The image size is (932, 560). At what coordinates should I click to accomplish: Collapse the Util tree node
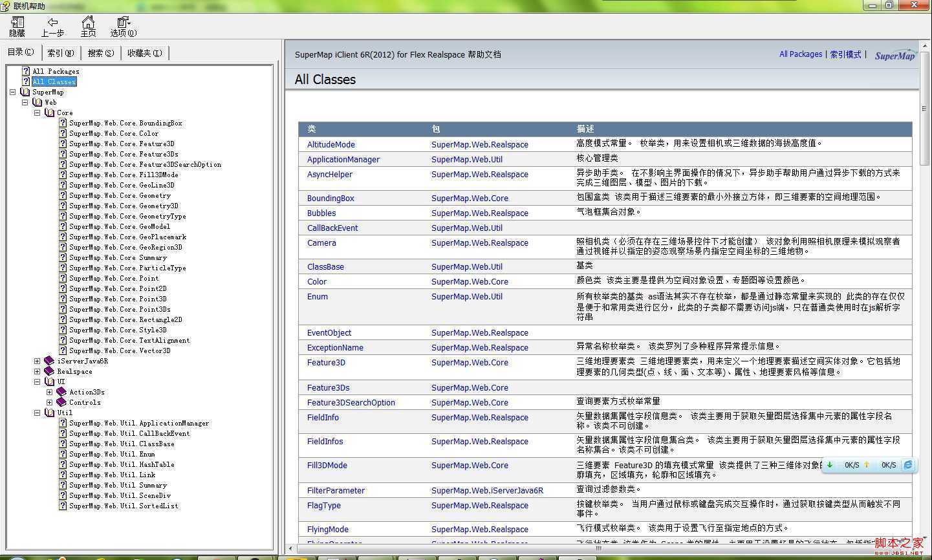[37, 413]
